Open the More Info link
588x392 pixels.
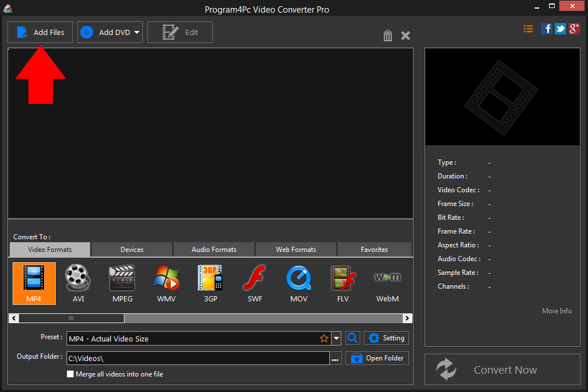click(x=556, y=311)
